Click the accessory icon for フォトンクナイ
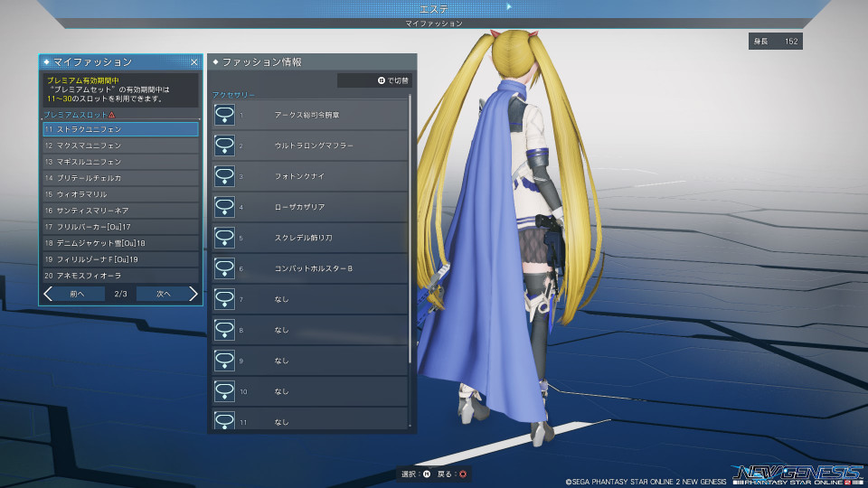The width and height of the screenshot is (868, 488). pyautogui.click(x=224, y=176)
